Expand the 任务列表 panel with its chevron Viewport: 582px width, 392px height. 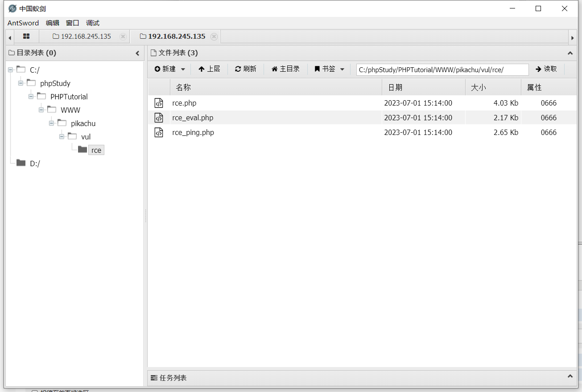point(570,376)
